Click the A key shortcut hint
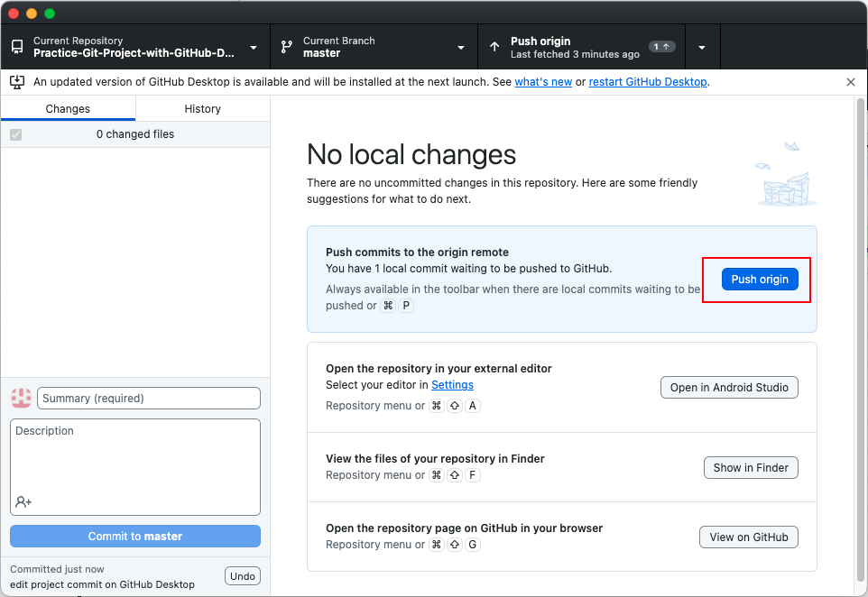868x597 pixels. click(472, 406)
